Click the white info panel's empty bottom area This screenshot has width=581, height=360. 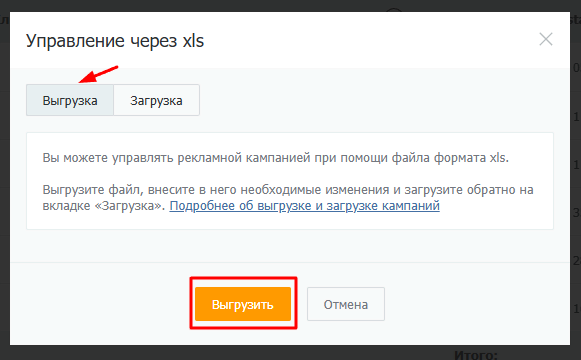[x=290, y=221]
